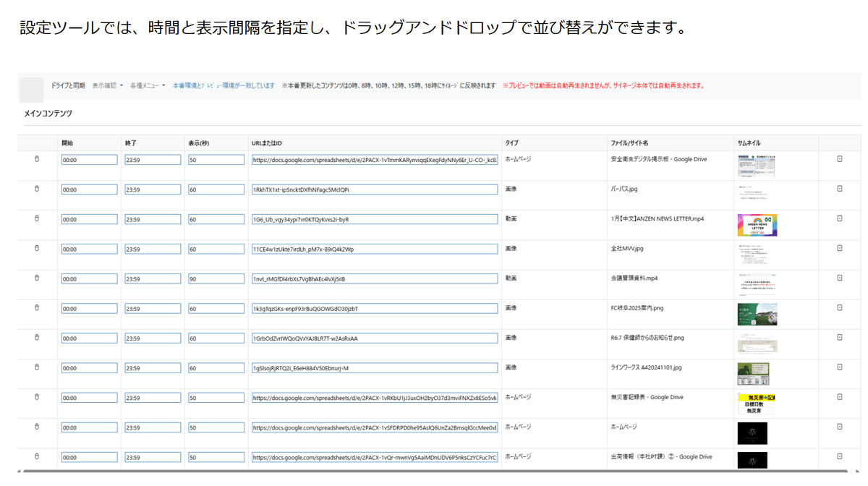The width and height of the screenshot is (868, 486).
Task: Click the drag handle icon for パーパス.jpg row
Action: [37, 189]
